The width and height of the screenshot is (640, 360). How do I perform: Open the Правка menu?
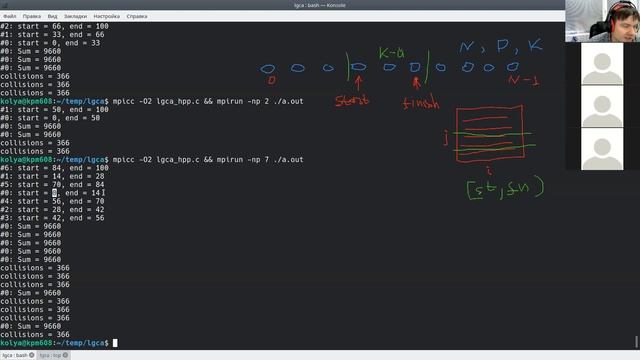pyautogui.click(x=32, y=16)
